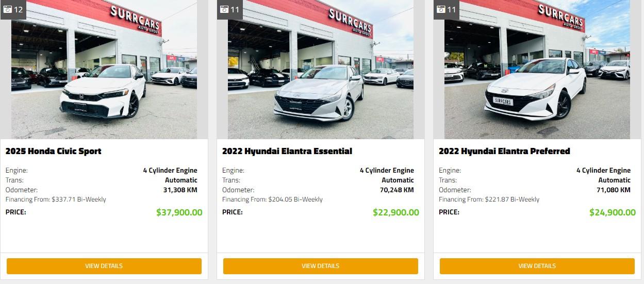Click photo count icon on Elantra Preferred card
The height and width of the screenshot is (284, 644).
(446, 9)
